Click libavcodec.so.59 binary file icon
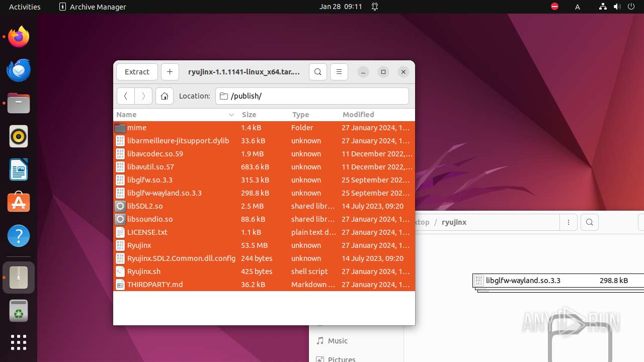Image resolution: width=644 pixels, height=362 pixels. pyautogui.click(x=120, y=154)
